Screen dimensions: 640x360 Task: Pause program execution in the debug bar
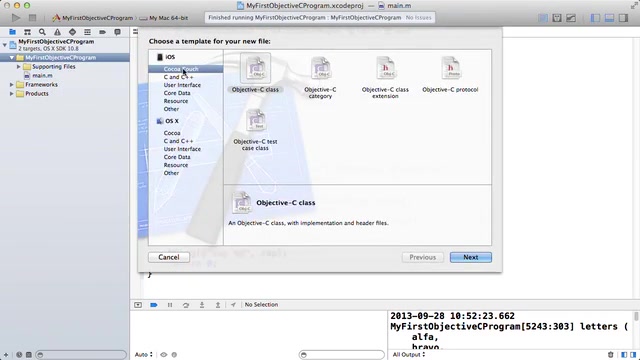[x=170, y=305]
